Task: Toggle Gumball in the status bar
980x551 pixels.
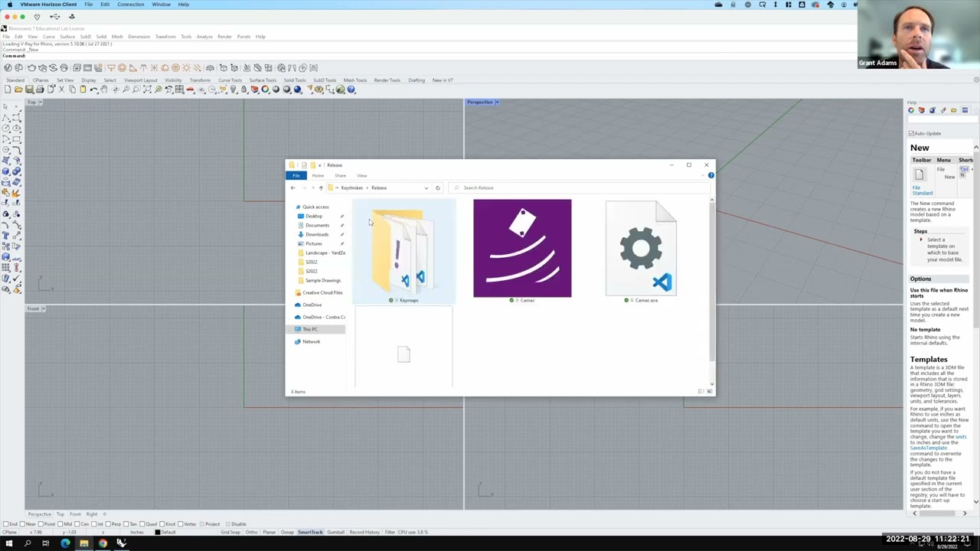Action: (336, 532)
